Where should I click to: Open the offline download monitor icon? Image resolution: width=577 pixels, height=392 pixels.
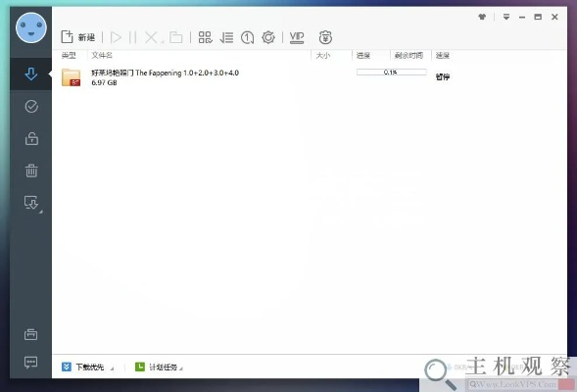coord(31,203)
